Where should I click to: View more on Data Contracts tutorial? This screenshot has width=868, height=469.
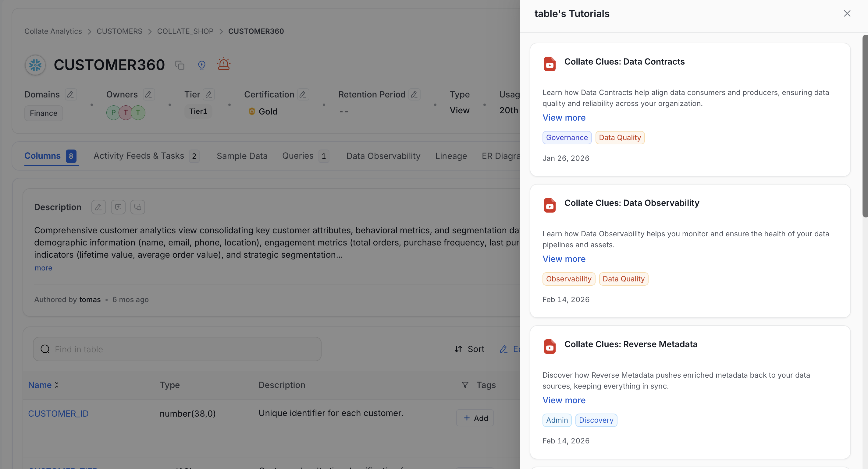pos(564,118)
